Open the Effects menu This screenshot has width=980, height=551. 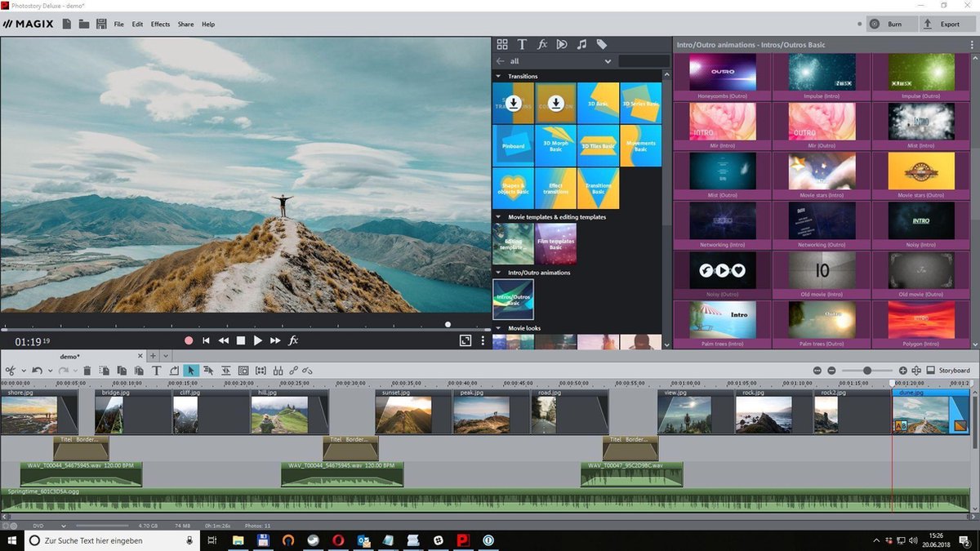click(160, 24)
